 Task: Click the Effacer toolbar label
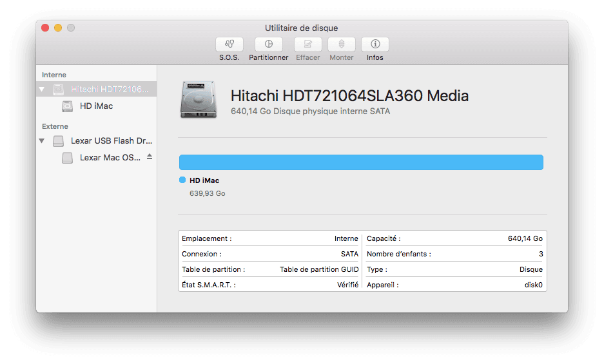307,57
